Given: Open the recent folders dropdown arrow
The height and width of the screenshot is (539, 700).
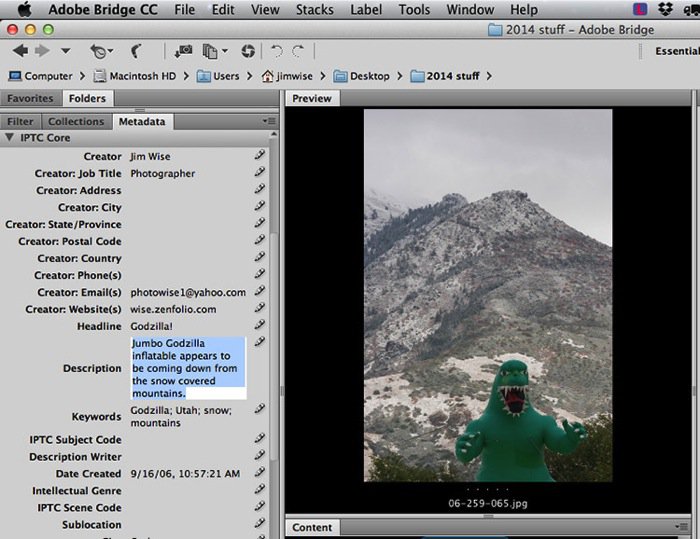Looking at the screenshot, I should [66, 50].
